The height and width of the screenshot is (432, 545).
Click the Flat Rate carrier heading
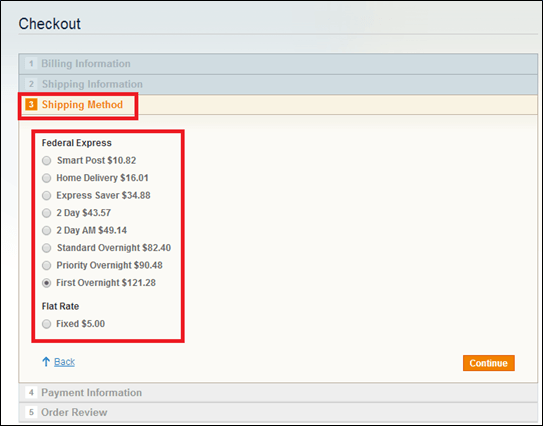pyautogui.click(x=60, y=306)
